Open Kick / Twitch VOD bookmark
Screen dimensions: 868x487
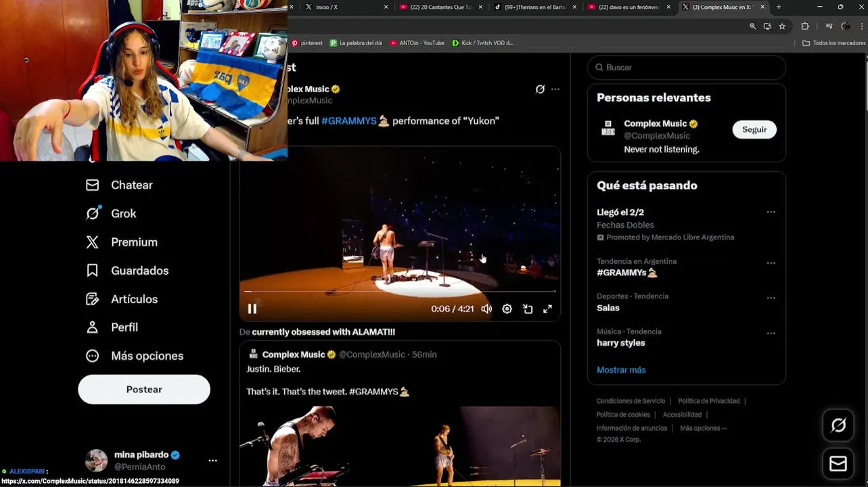coord(482,43)
